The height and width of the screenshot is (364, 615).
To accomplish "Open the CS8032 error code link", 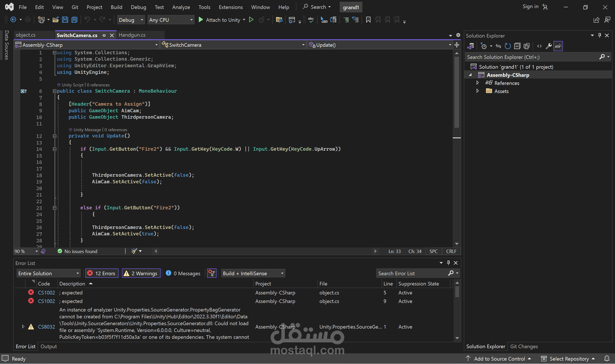I will click(x=46, y=327).
